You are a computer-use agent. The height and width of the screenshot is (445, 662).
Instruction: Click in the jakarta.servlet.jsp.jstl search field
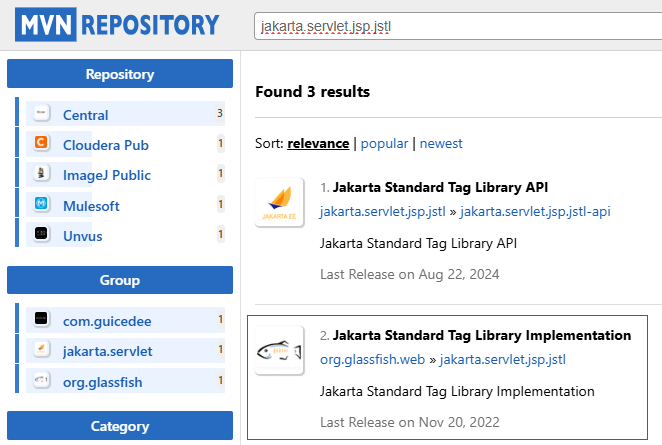[x=458, y=26]
